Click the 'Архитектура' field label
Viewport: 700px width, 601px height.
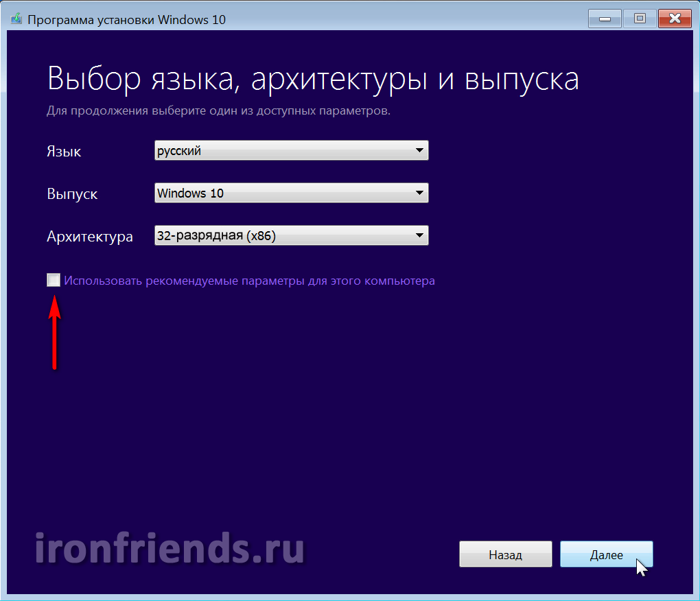tap(90, 237)
